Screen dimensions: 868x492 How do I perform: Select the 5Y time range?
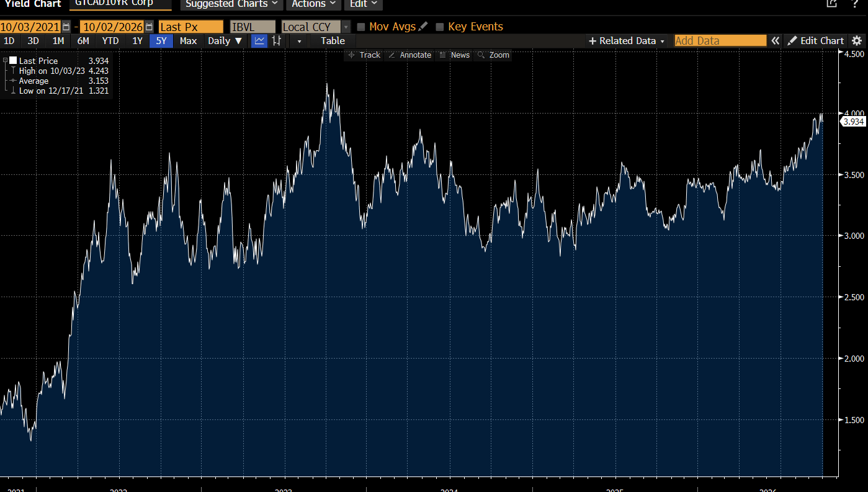[161, 41]
